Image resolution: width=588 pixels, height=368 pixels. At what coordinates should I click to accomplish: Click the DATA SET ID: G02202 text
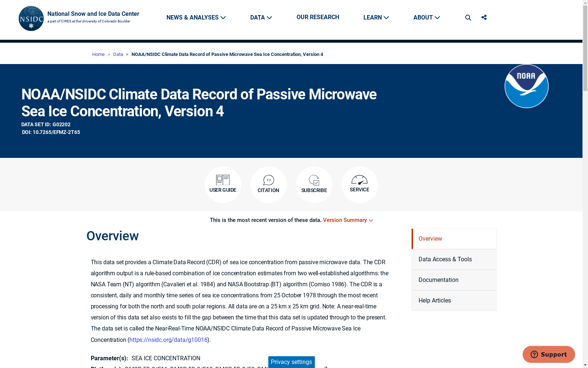[x=46, y=125]
